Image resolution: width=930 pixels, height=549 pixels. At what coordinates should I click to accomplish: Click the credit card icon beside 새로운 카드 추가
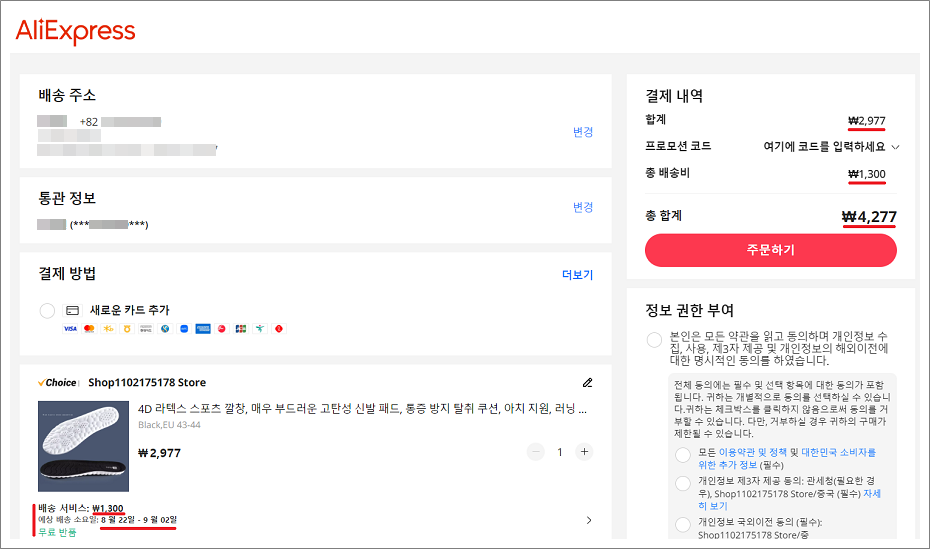[x=72, y=310]
